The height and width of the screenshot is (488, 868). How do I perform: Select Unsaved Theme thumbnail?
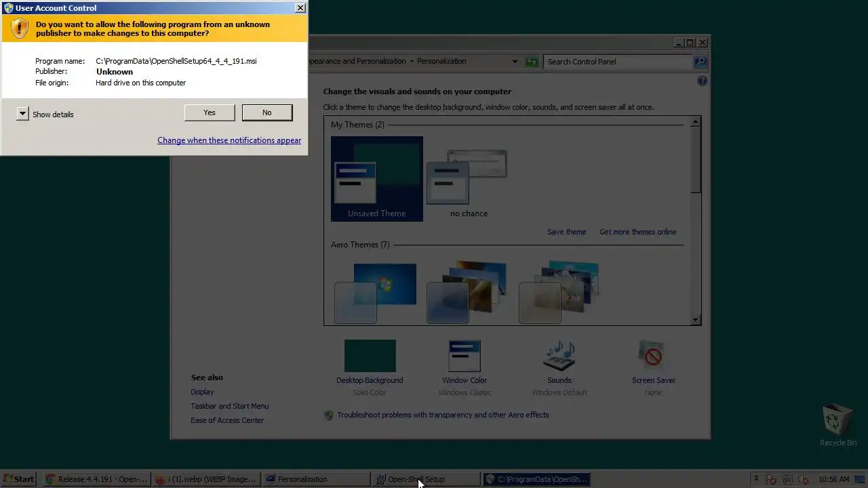377,179
